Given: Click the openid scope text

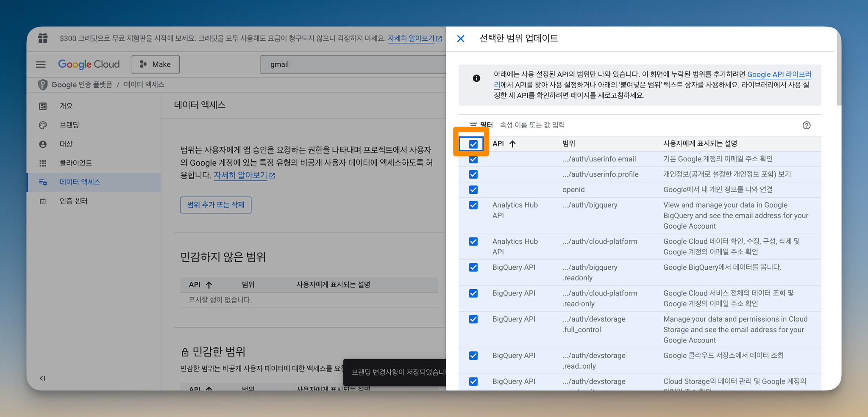Looking at the screenshot, I should (573, 190).
